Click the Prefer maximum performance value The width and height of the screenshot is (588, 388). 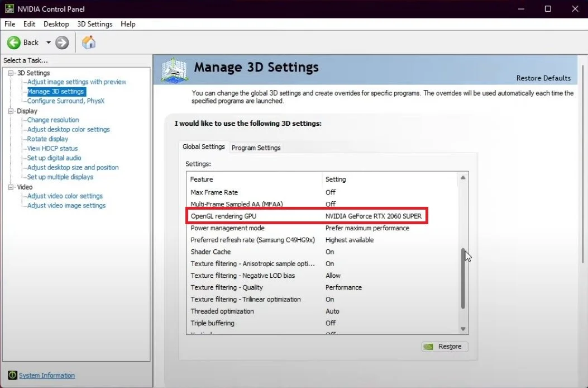point(367,228)
